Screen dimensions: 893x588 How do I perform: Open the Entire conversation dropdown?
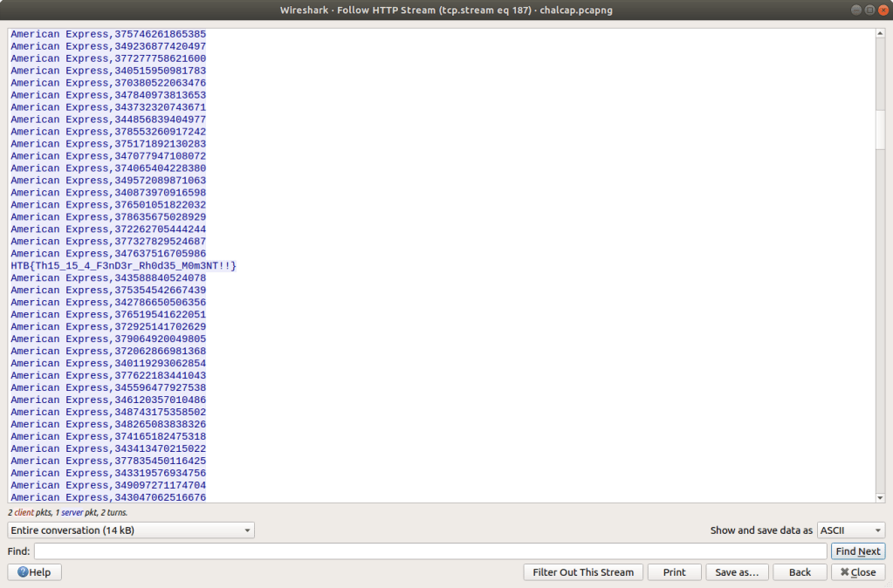coord(131,530)
